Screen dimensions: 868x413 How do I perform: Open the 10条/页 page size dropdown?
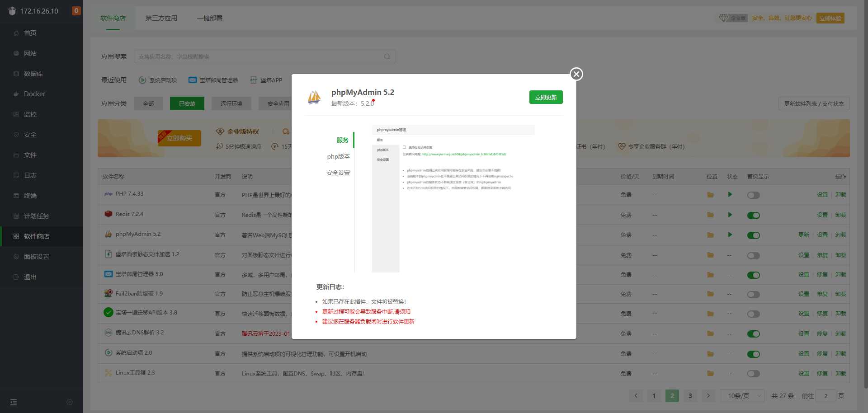coord(742,396)
